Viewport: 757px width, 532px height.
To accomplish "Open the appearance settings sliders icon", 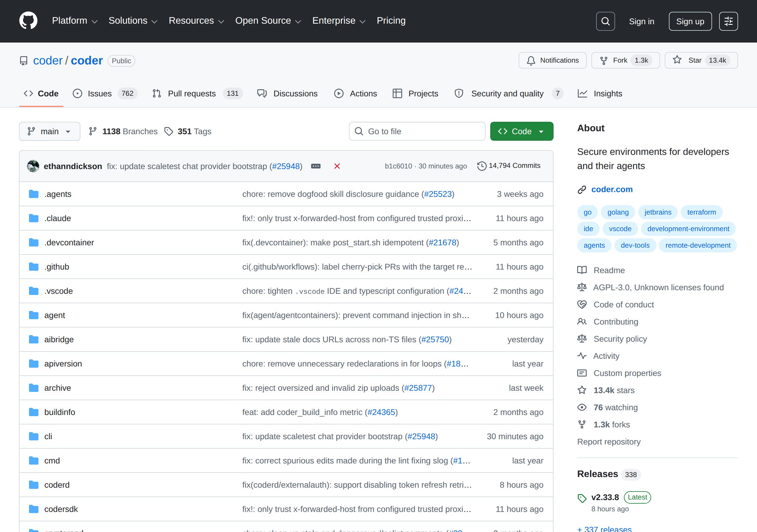I will pos(728,21).
